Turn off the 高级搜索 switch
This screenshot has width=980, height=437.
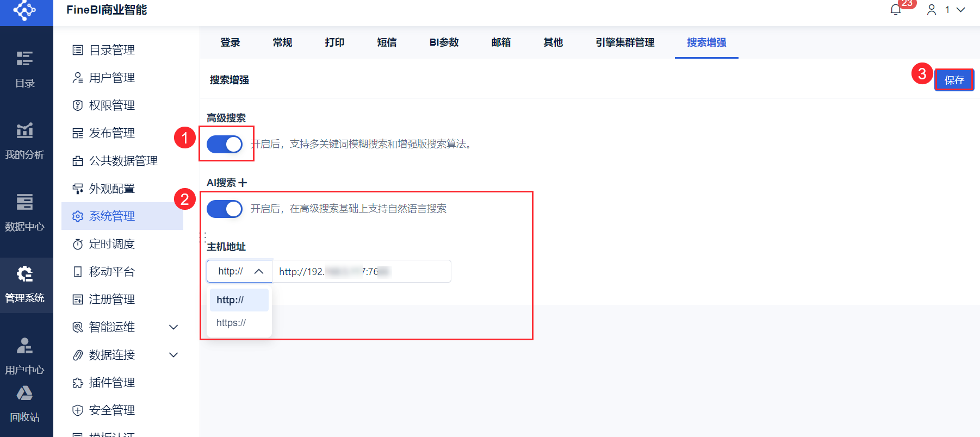(x=225, y=144)
